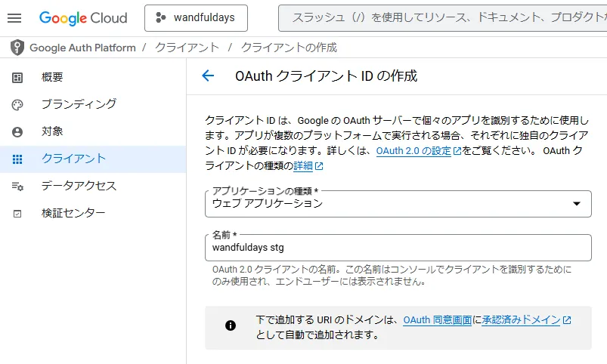Click the データアクセス settings-list icon

17,187
